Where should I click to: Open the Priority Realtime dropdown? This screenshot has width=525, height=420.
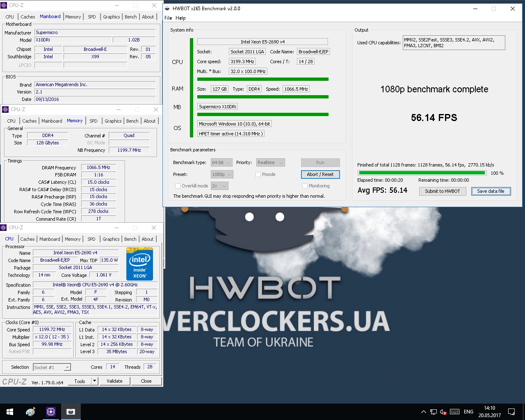[x=270, y=162]
